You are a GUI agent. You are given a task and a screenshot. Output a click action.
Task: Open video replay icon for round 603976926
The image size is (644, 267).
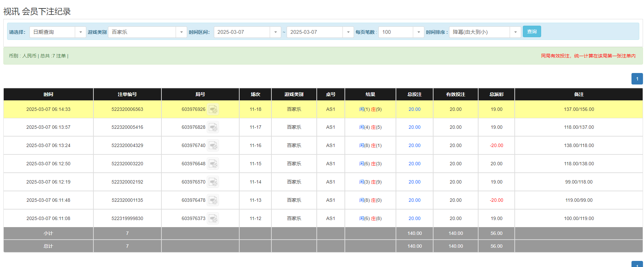[x=213, y=110]
